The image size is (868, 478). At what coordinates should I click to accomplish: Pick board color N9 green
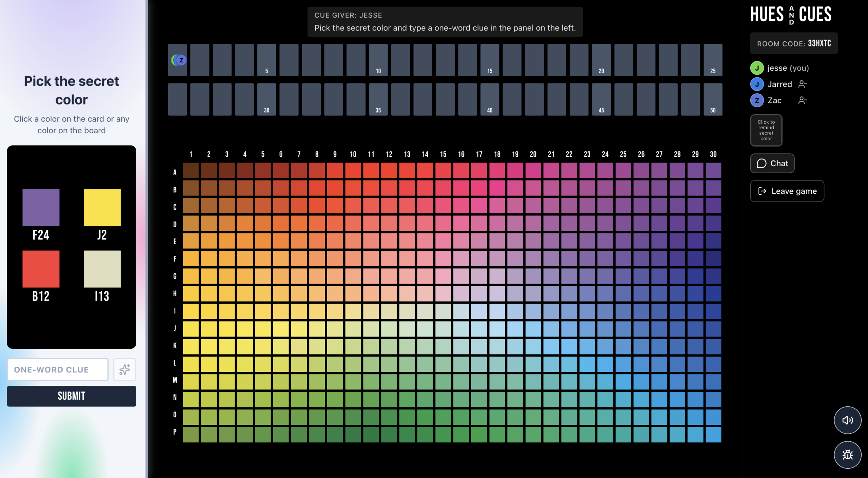335,400
